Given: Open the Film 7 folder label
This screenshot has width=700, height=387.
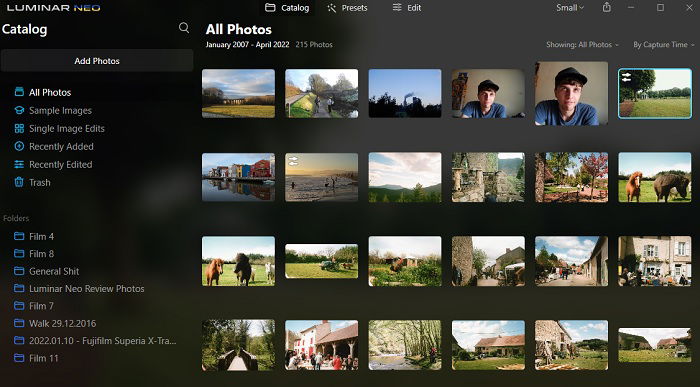Looking at the screenshot, I should 41,306.
